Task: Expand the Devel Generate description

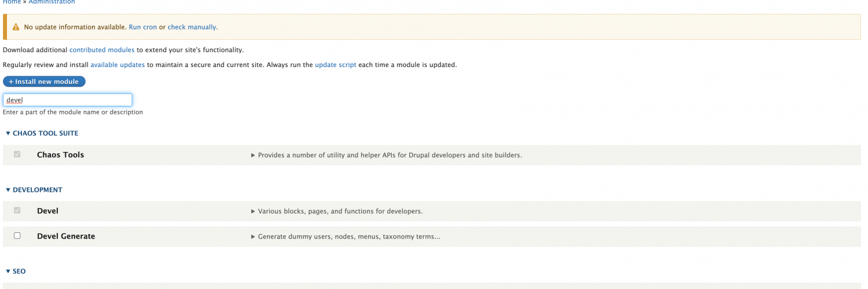Action: click(345, 237)
